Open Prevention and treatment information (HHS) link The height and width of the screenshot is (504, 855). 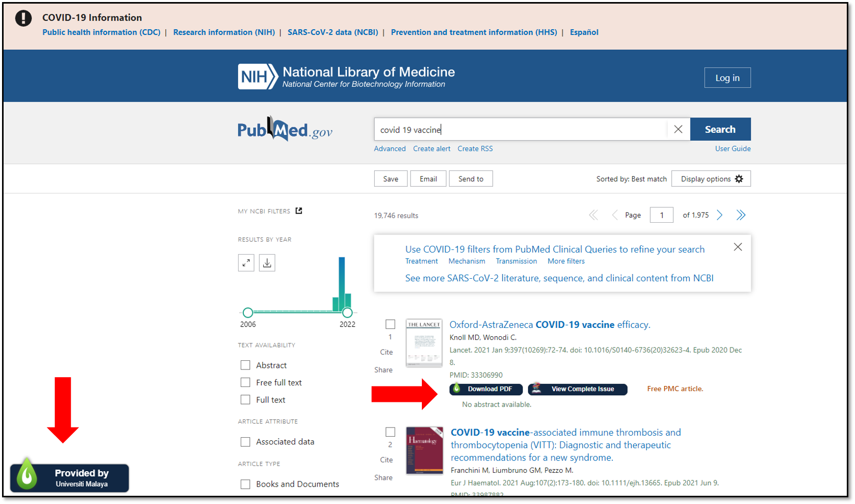(x=474, y=32)
